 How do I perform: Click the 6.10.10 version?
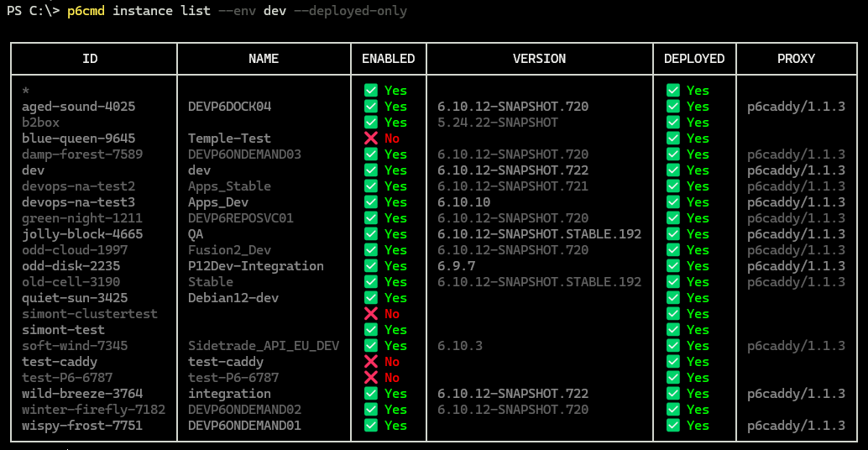pos(464,202)
